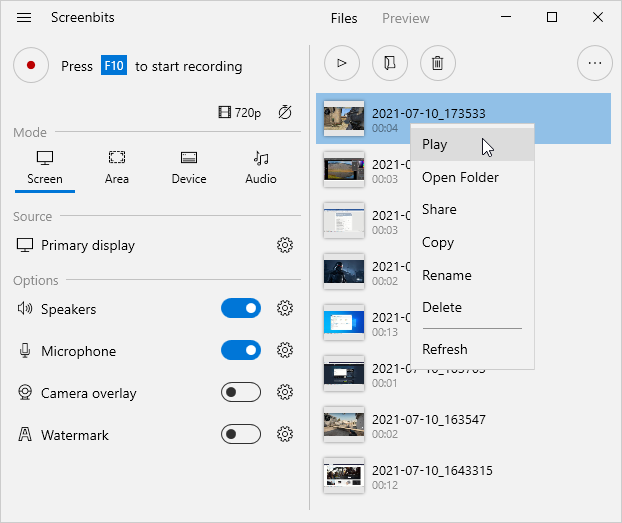The width and height of the screenshot is (622, 523).
Task: Open Speakers settings gear
Action: pyautogui.click(x=285, y=308)
